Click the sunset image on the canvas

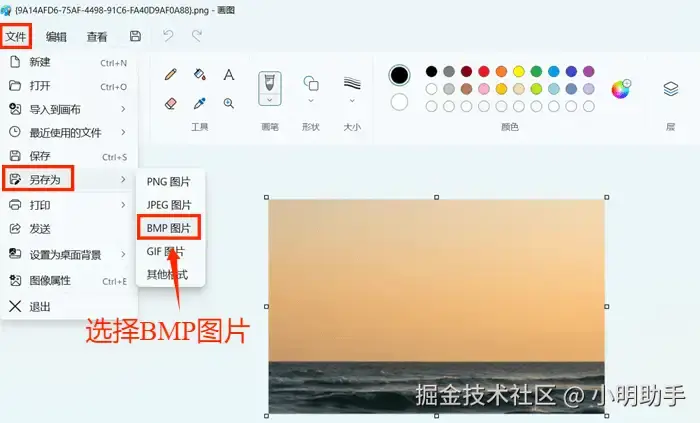436,306
